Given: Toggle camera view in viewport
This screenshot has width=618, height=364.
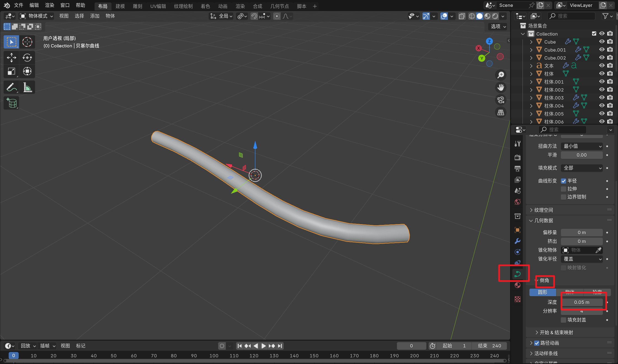Looking at the screenshot, I should [x=501, y=100].
